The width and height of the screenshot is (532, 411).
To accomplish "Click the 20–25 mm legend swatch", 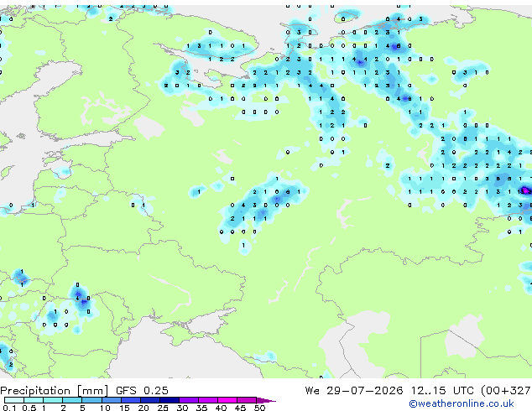I will 149,400.
